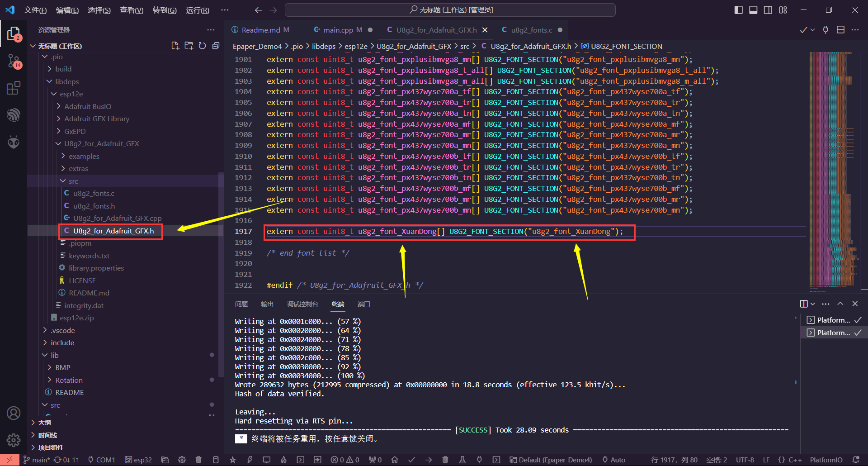Toggle the primary sidebar visibility
The height and width of the screenshot is (466, 868).
click(x=738, y=10)
